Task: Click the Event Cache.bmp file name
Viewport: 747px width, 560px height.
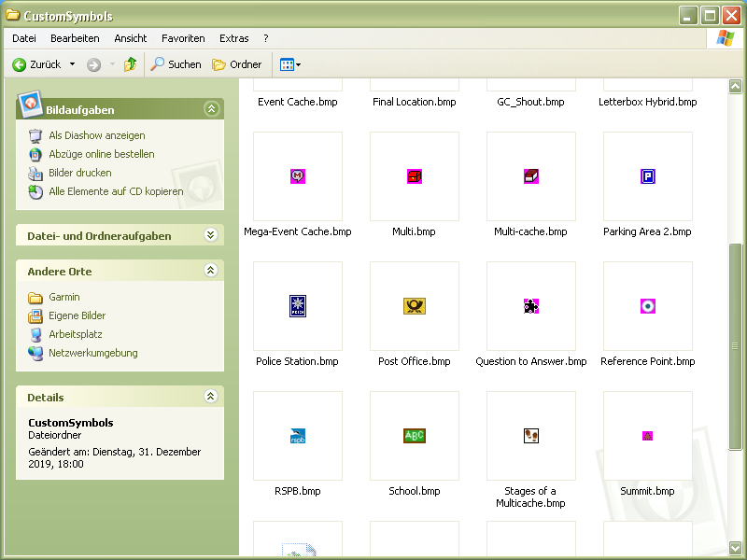Action: click(x=298, y=102)
